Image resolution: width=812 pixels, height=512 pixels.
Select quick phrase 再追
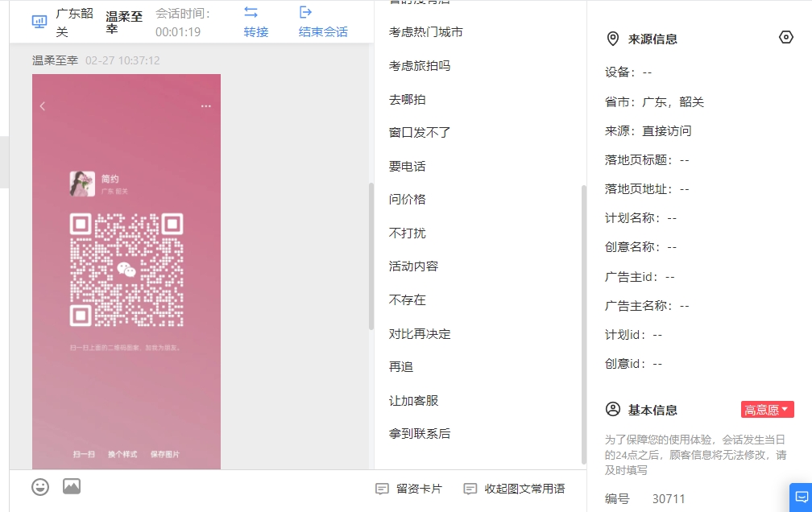[401, 366]
